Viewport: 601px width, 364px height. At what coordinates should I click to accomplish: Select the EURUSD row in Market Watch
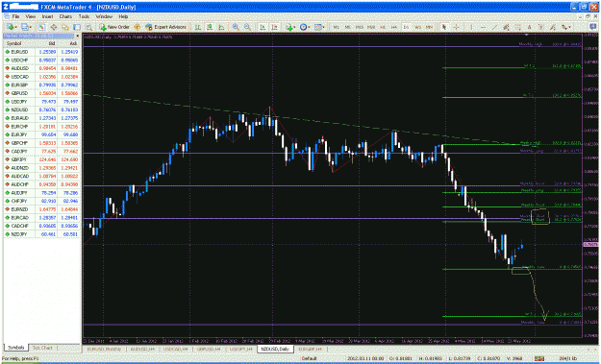click(x=41, y=52)
